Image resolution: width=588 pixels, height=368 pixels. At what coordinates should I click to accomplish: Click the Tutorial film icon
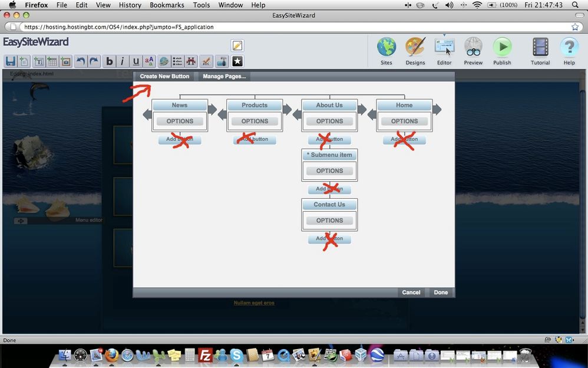(540, 47)
